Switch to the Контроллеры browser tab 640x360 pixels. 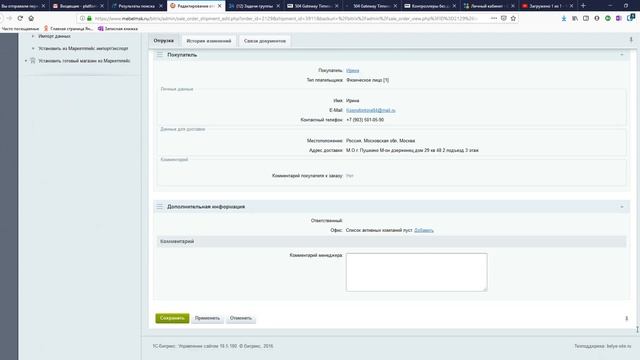429,6
